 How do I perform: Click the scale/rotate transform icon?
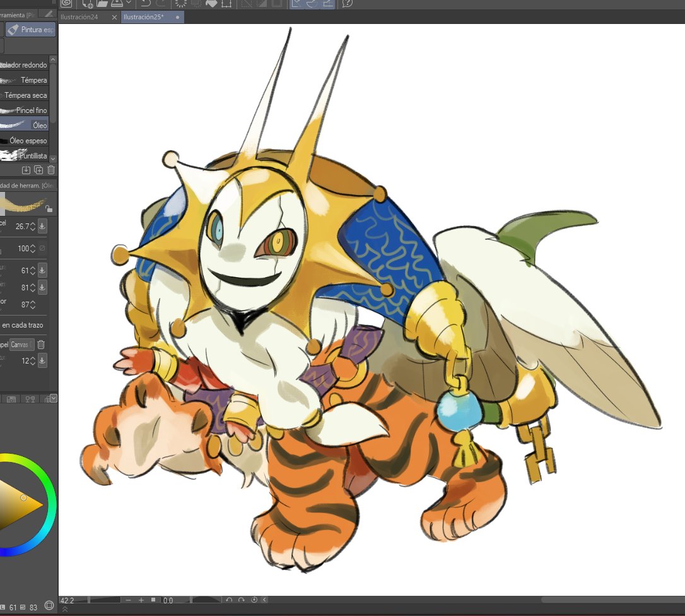click(x=226, y=4)
